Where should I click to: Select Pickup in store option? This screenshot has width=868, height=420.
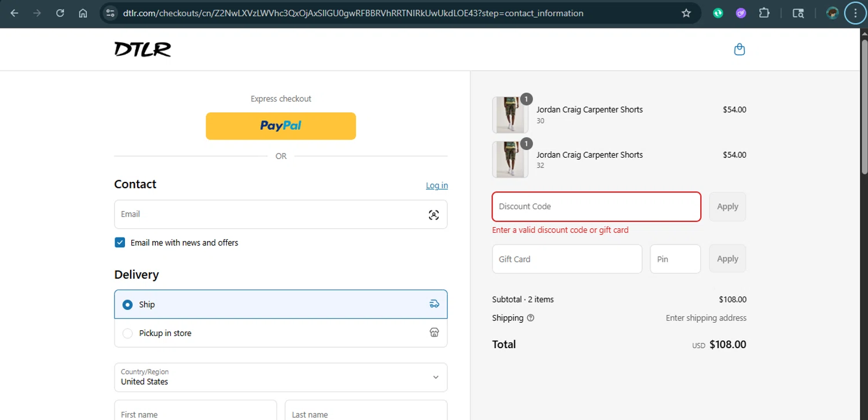tap(281, 333)
